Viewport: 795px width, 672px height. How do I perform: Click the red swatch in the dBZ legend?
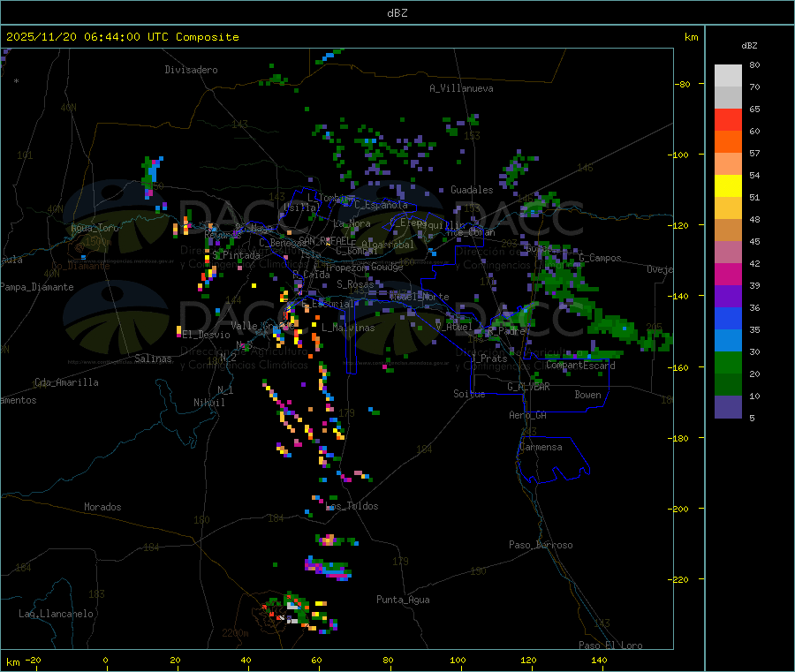click(728, 119)
